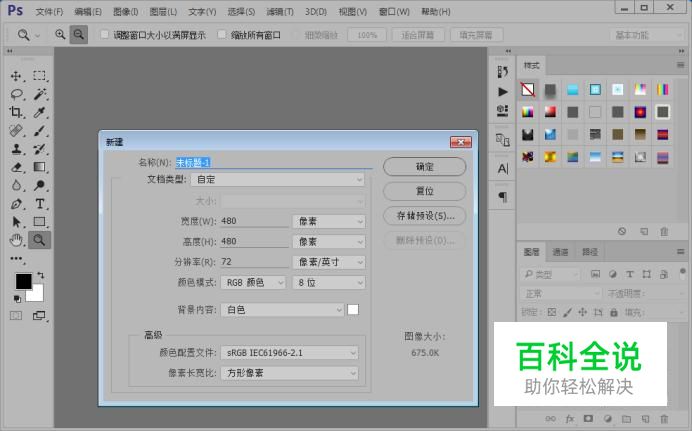Select the Horizontal Type tool
Viewport: 692px width, 431px height.
click(x=39, y=204)
